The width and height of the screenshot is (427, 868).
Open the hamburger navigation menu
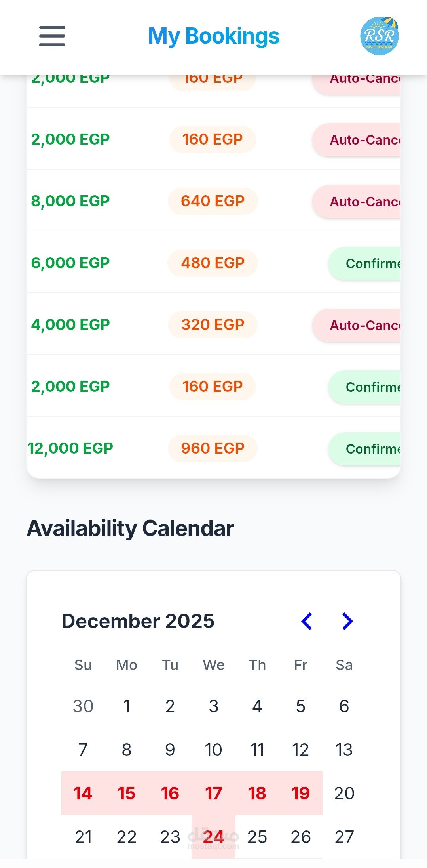point(52,36)
